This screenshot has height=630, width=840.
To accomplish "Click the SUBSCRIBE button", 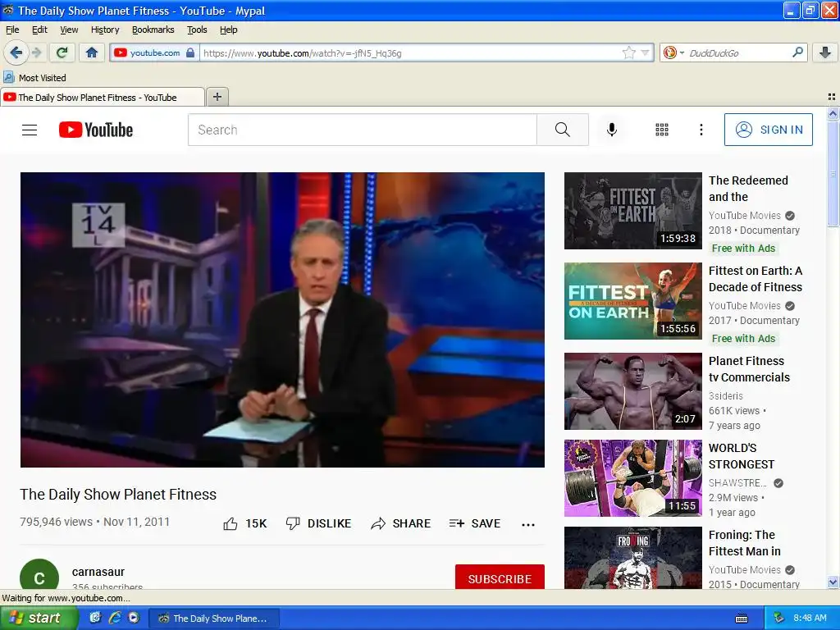I will 500,578.
